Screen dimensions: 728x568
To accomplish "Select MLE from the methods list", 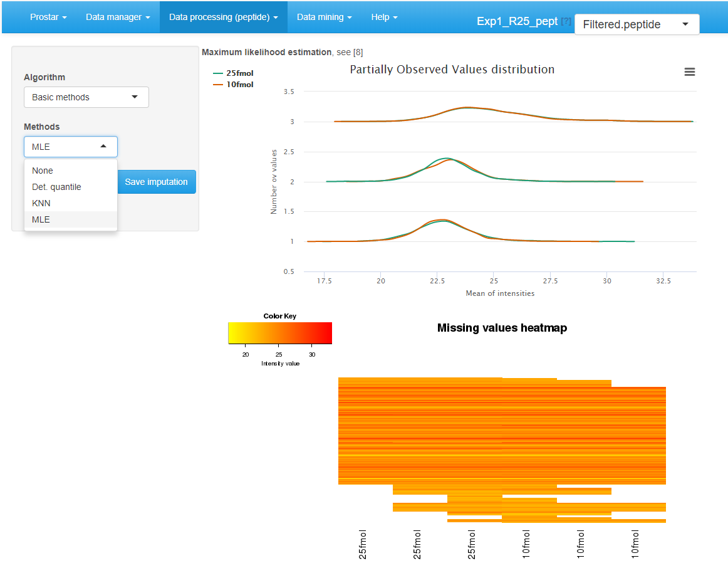I will [x=41, y=219].
